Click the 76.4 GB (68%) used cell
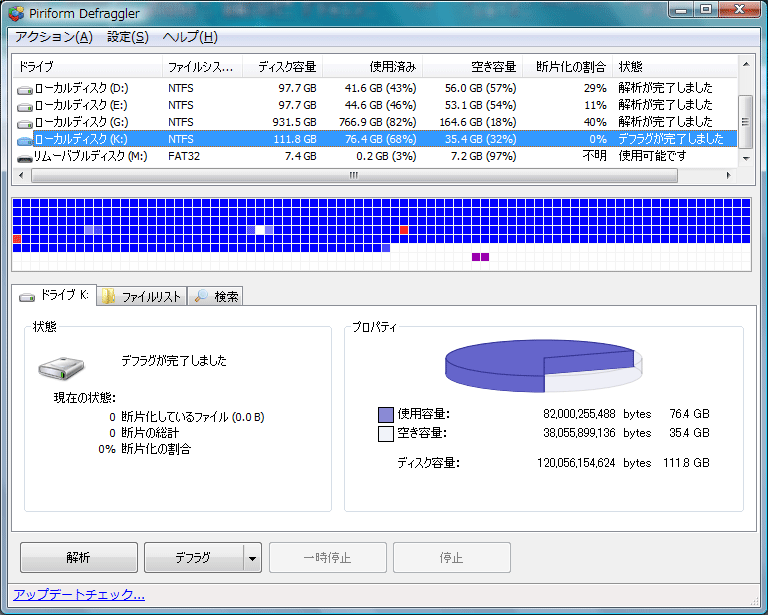 [x=381, y=139]
